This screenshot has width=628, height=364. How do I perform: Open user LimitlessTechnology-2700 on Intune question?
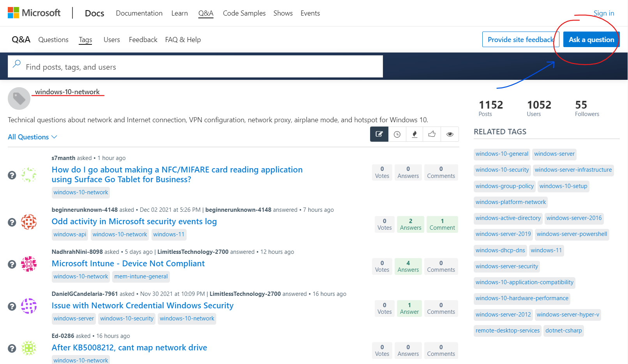pyautogui.click(x=193, y=252)
